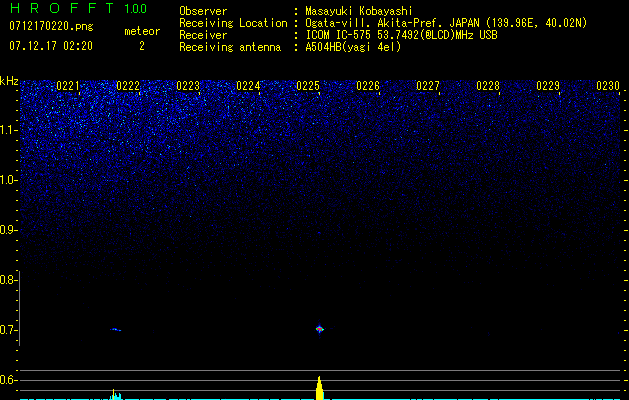
Task: Click the 0.6 kHz axis label
Action: [8, 380]
